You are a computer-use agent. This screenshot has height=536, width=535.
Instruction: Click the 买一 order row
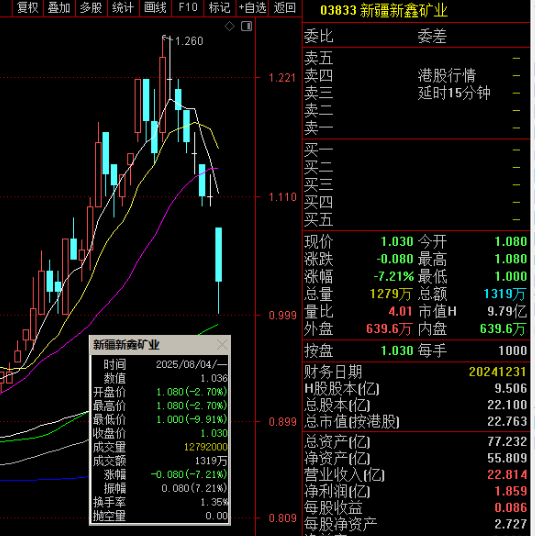click(416, 150)
